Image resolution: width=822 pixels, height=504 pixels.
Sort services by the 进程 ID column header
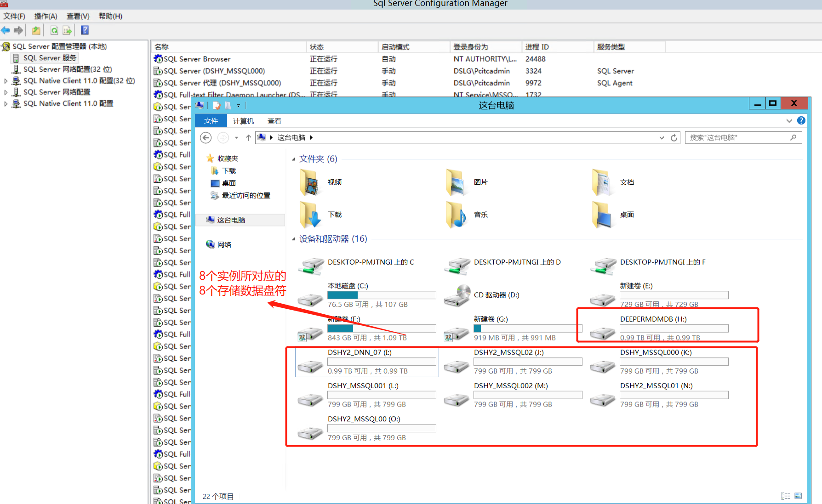click(558, 47)
